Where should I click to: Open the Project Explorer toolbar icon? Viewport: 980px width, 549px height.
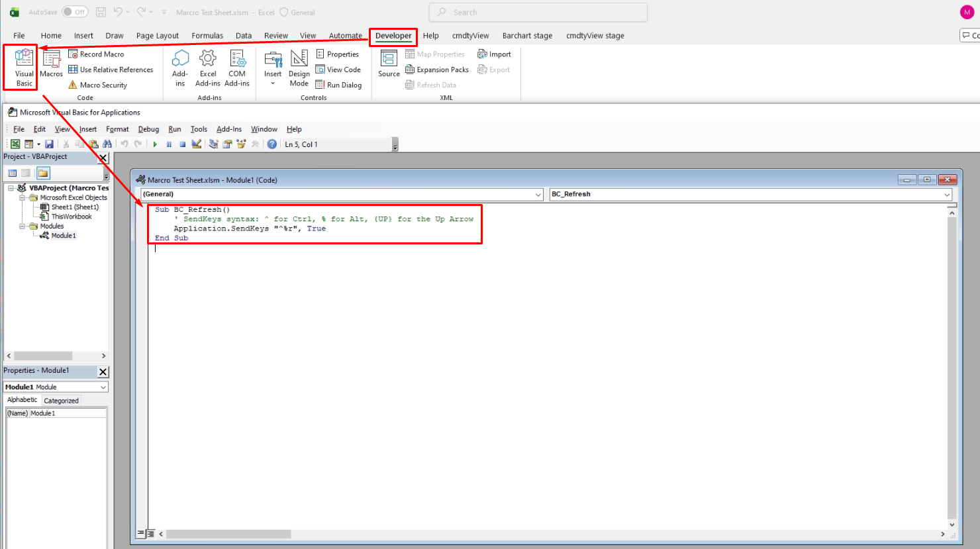pyautogui.click(x=214, y=144)
